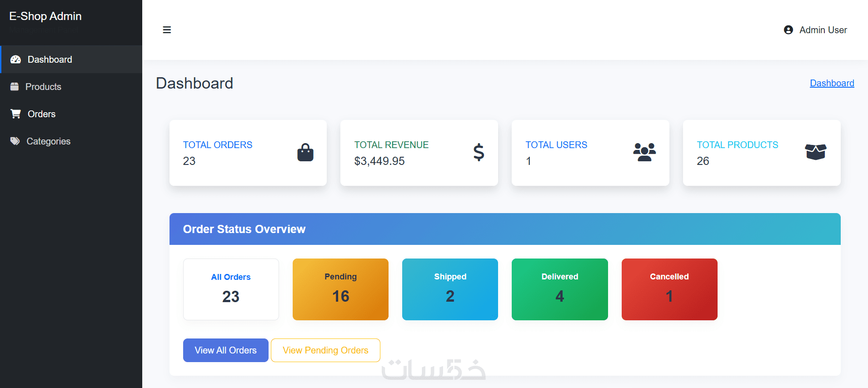Image resolution: width=868 pixels, height=388 pixels.
Task: Click the value 26 under Total Products
Action: click(x=703, y=161)
